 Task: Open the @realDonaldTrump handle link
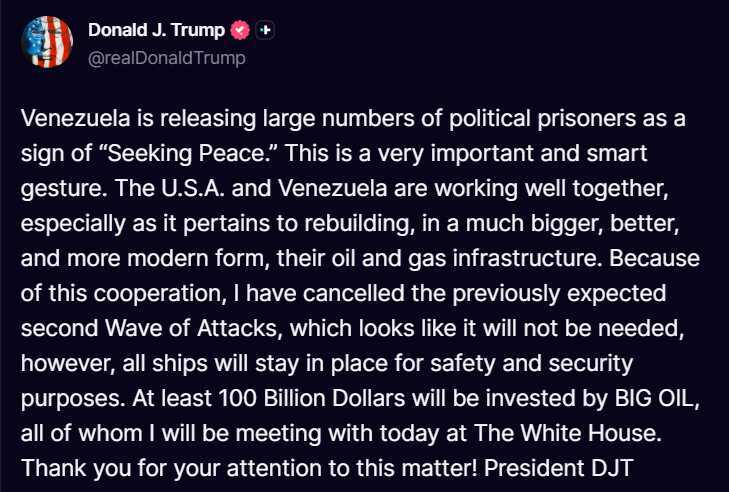(166, 58)
